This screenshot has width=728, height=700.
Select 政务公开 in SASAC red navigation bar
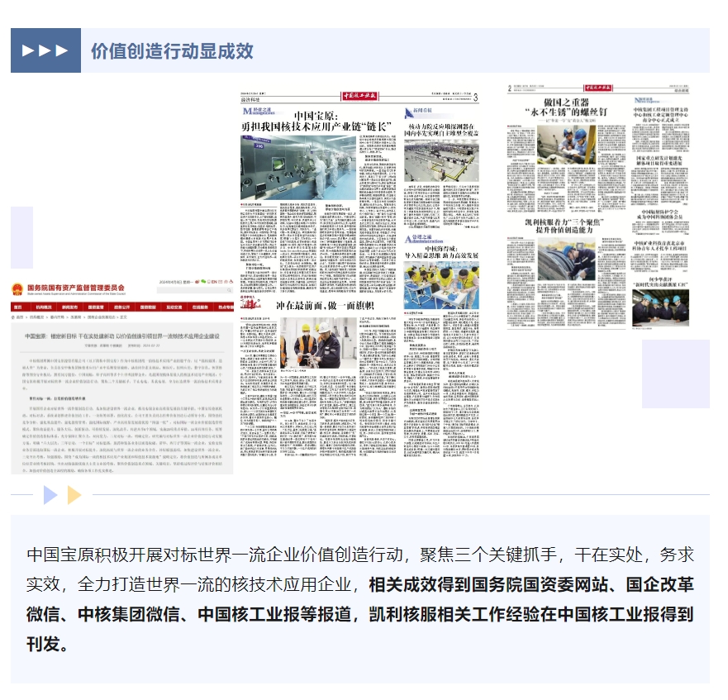(x=121, y=307)
